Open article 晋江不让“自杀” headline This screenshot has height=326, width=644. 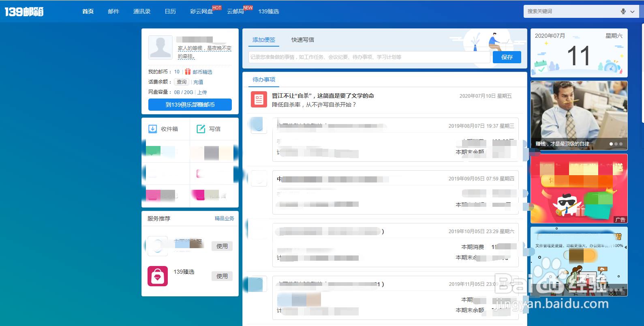tap(323, 96)
